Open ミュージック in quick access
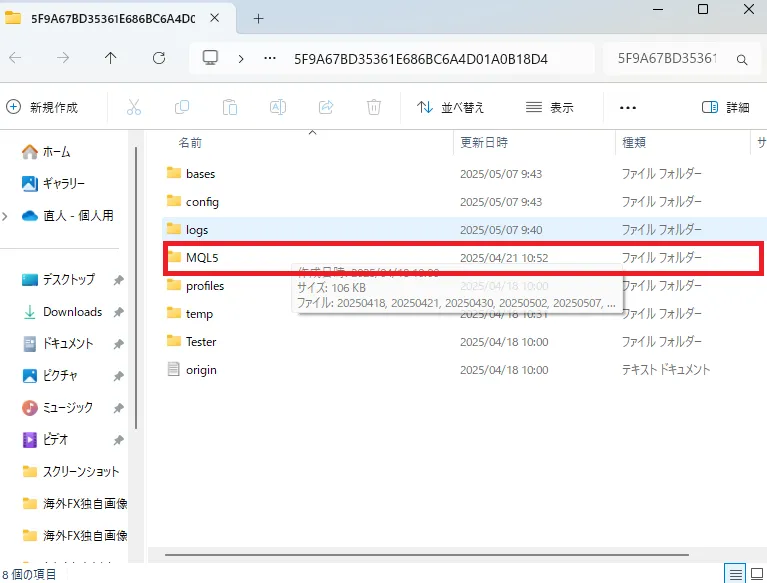This screenshot has height=583, width=767. pyautogui.click(x=57, y=407)
